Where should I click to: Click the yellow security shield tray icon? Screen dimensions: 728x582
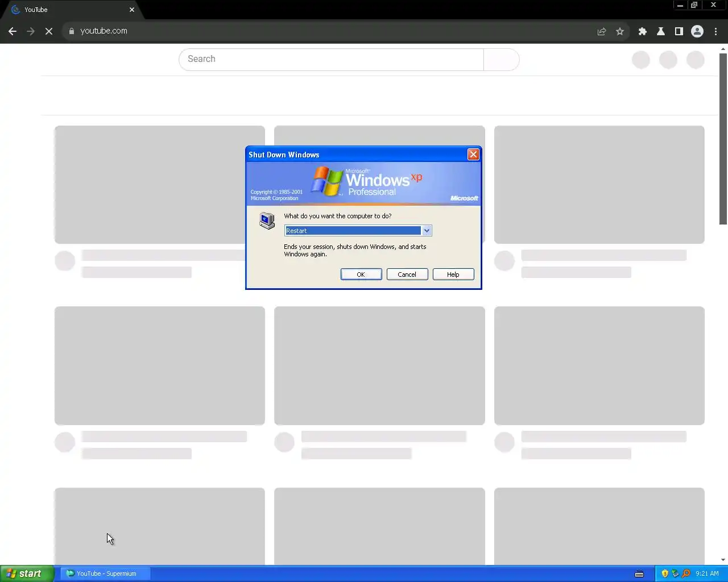[x=665, y=573]
